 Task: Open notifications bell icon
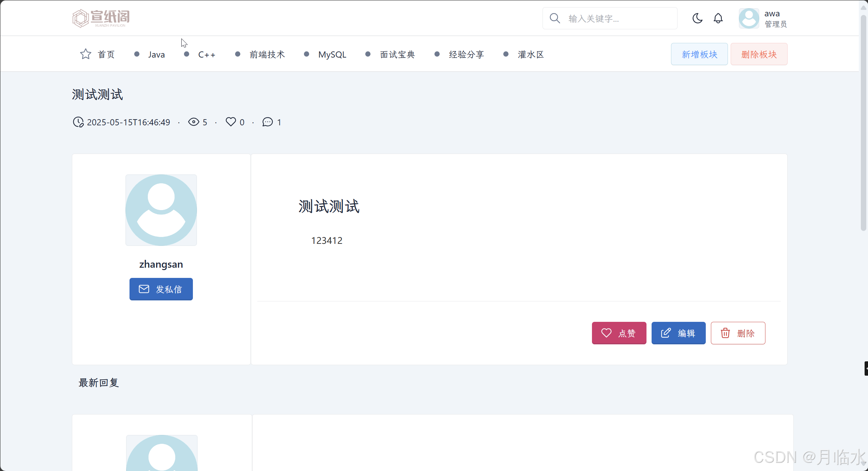[x=718, y=18]
